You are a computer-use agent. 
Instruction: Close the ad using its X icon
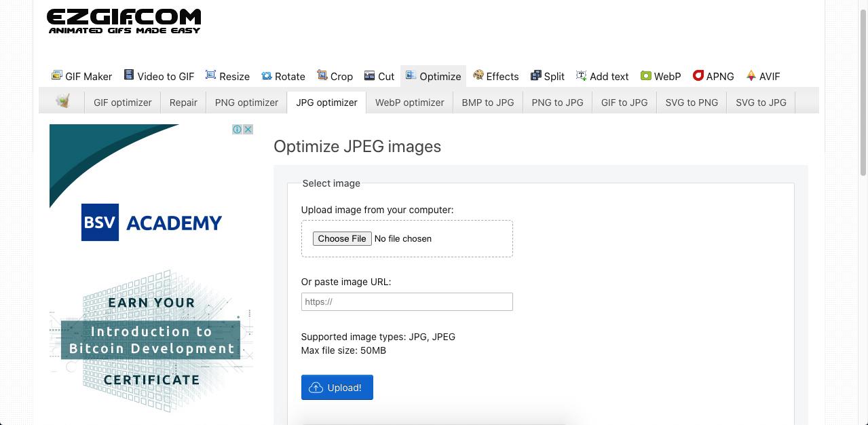248,129
